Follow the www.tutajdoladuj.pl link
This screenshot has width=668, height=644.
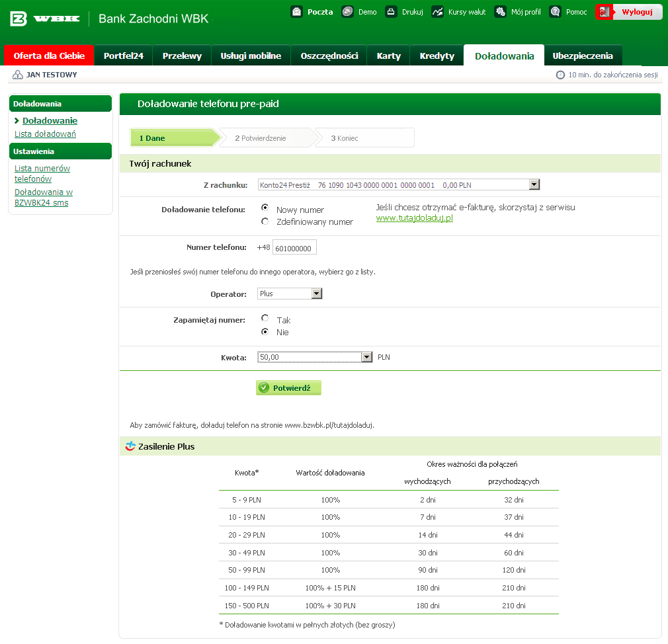(x=415, y=218)
